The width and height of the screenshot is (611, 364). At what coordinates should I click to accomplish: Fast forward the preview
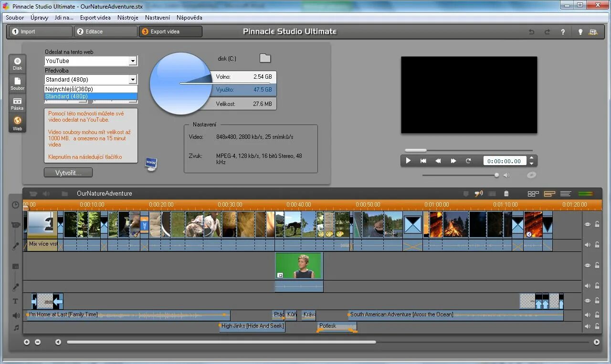(453, 161)
